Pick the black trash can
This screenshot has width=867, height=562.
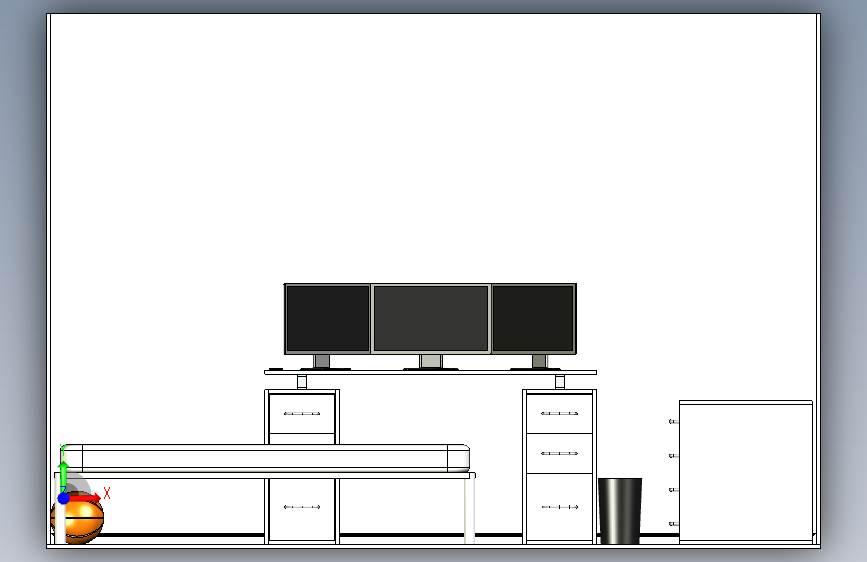pos(620,511)
